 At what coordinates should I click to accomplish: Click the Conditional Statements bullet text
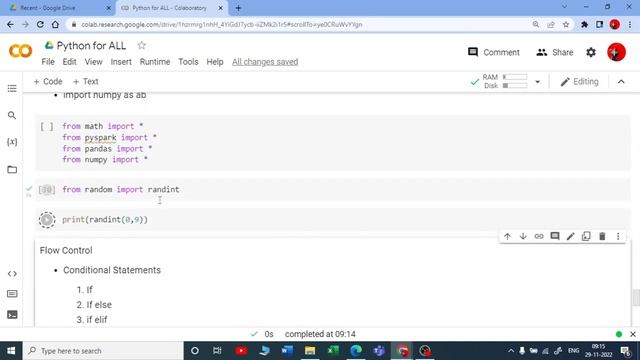112,270
